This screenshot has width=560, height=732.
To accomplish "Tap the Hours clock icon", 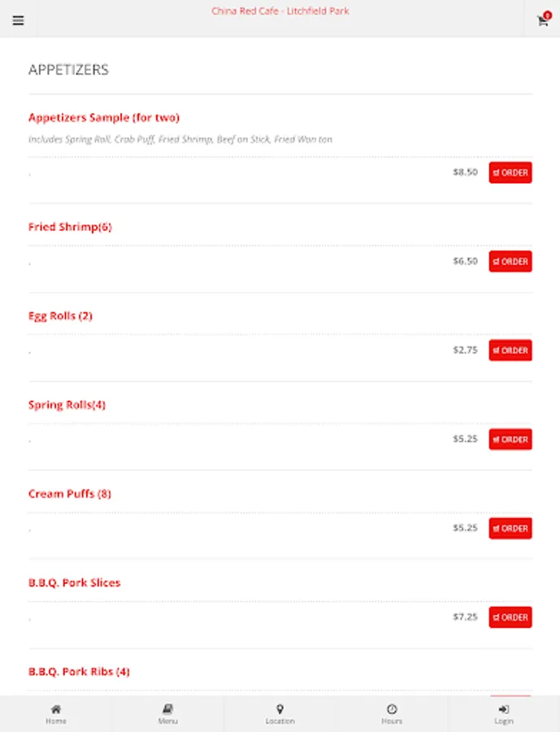I will 392,712.
